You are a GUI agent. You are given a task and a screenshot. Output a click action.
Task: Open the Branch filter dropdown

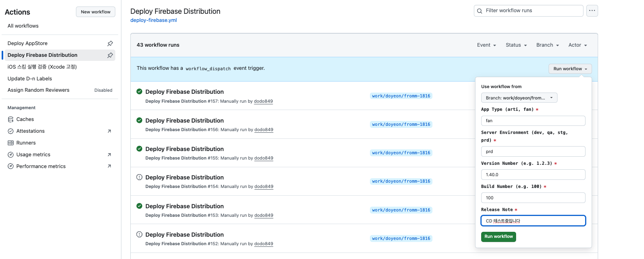[547, 45]
